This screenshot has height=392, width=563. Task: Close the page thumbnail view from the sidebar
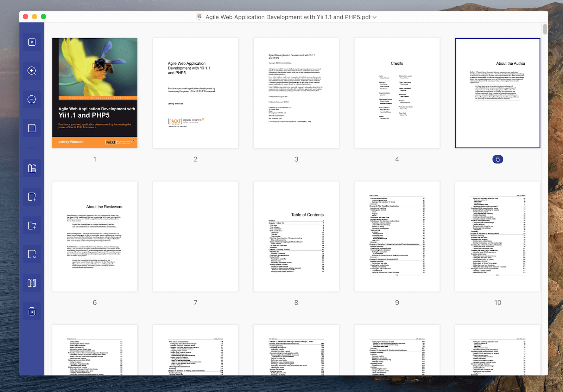click(32, 42)
